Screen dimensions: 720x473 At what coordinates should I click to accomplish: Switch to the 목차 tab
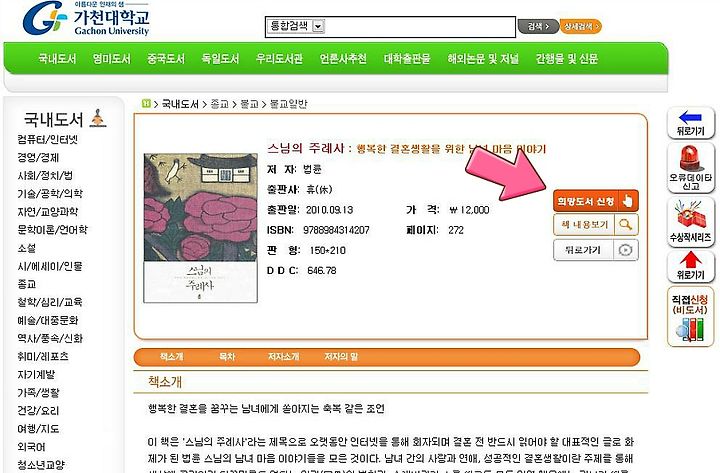pyautogui.click(x=227, y=357)
